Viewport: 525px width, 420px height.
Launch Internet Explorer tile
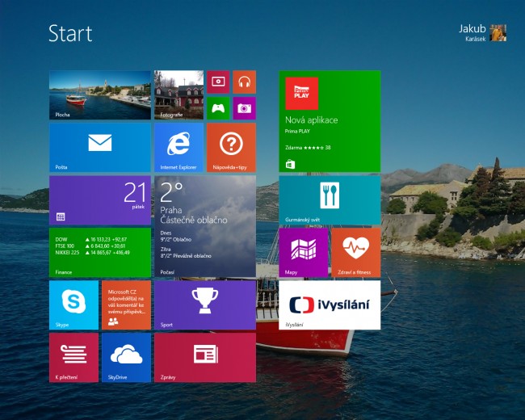[x=178, y=147]
